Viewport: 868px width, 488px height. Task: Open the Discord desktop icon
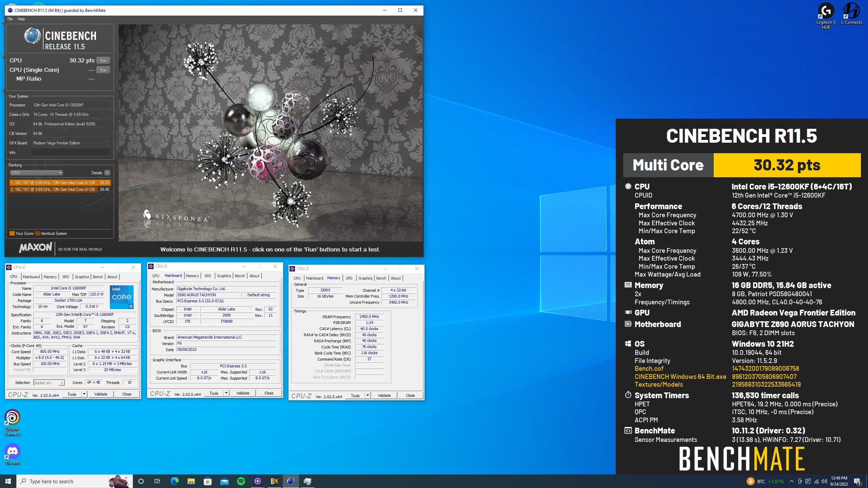[x=13, y=454]
